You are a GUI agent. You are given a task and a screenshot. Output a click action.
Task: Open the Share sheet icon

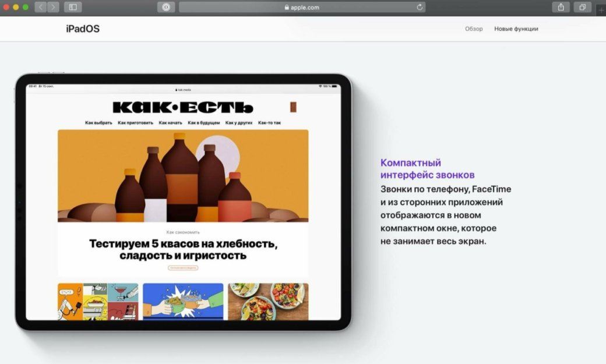point(561,7)
